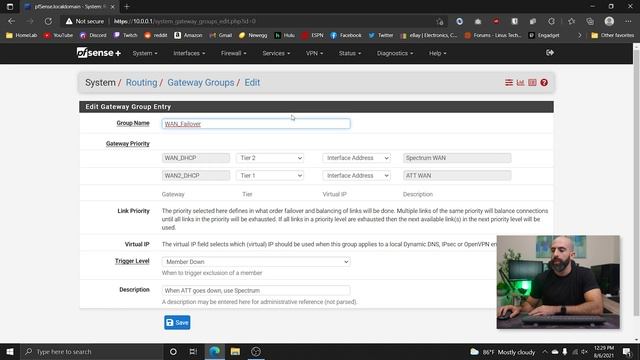Change WAN_DHCP tier dropdown (Tier 2)
The height and width of the screenshot is (360, 640).
point(270,158)
